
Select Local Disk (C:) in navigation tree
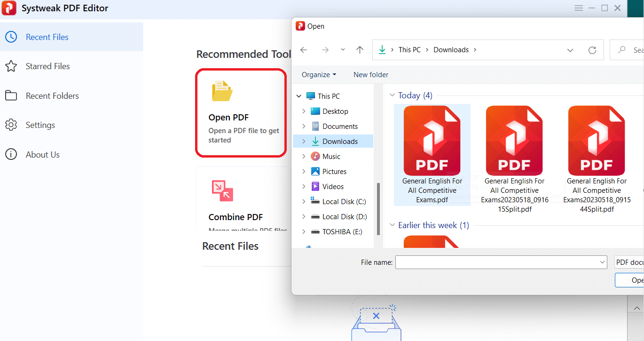[x=344, y=202]
